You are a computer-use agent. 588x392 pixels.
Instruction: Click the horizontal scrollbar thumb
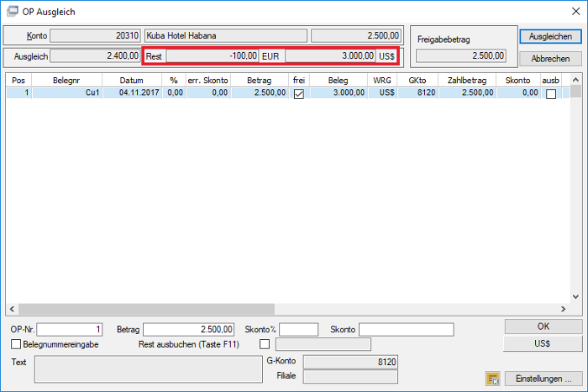(x=147, y=309)
